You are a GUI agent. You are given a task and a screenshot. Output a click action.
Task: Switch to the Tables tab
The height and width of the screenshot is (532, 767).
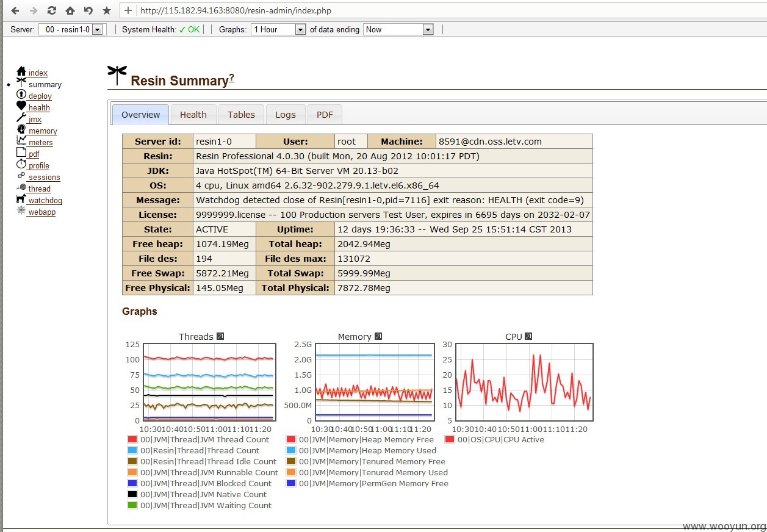point(241,114)
